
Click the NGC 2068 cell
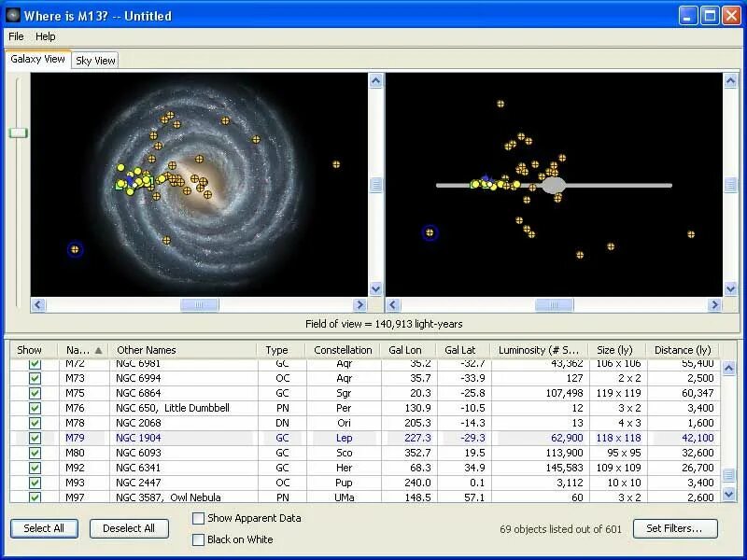(x=183, y=423)
